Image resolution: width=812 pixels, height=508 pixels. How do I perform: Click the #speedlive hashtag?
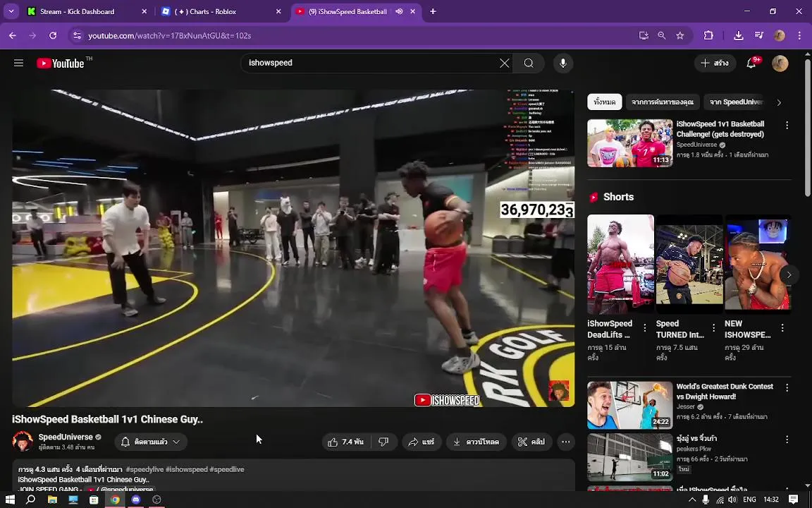pyautogui.click(x=227, y=469)
